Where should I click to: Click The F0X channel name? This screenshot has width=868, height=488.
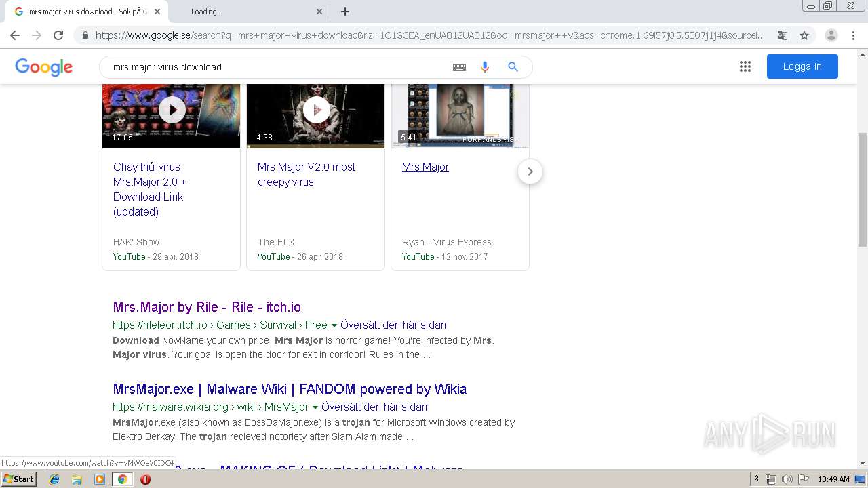(276, 242)
